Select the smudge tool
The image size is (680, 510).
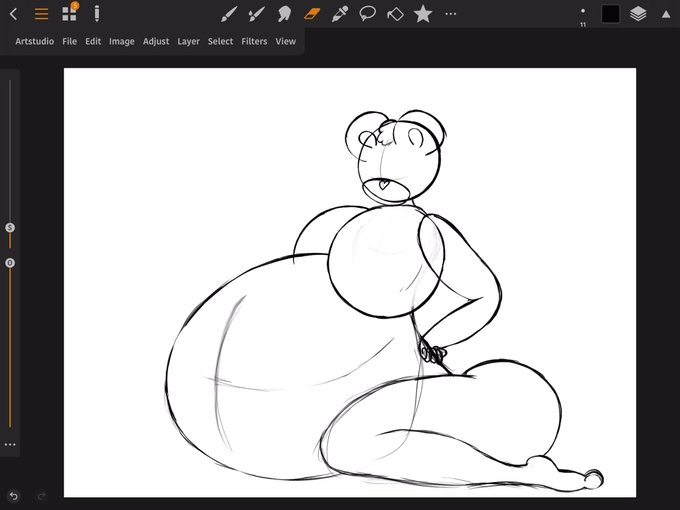pos(284,14)
